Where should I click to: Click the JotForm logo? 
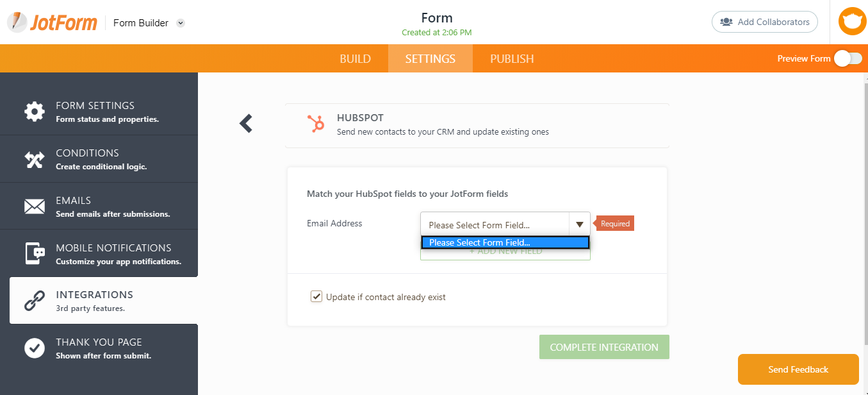(52, 22)
